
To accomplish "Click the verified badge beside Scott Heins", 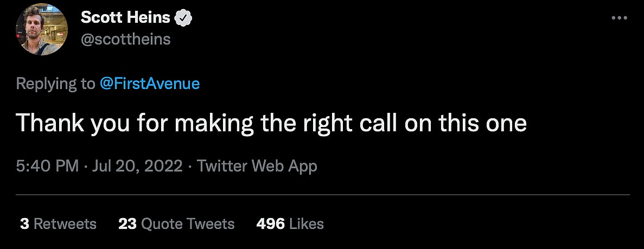I will point(184,18).
